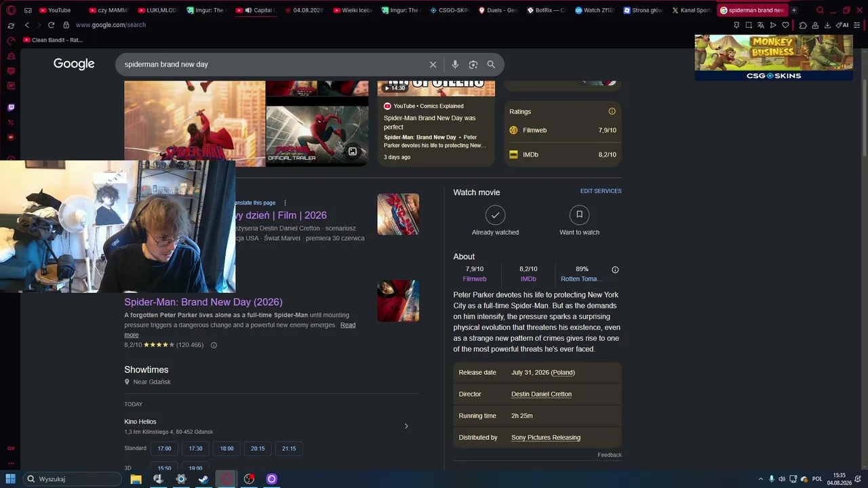The image size is (868, 488).
Task: Switch to the BotRix tab
Action: (x=546, y=10)
